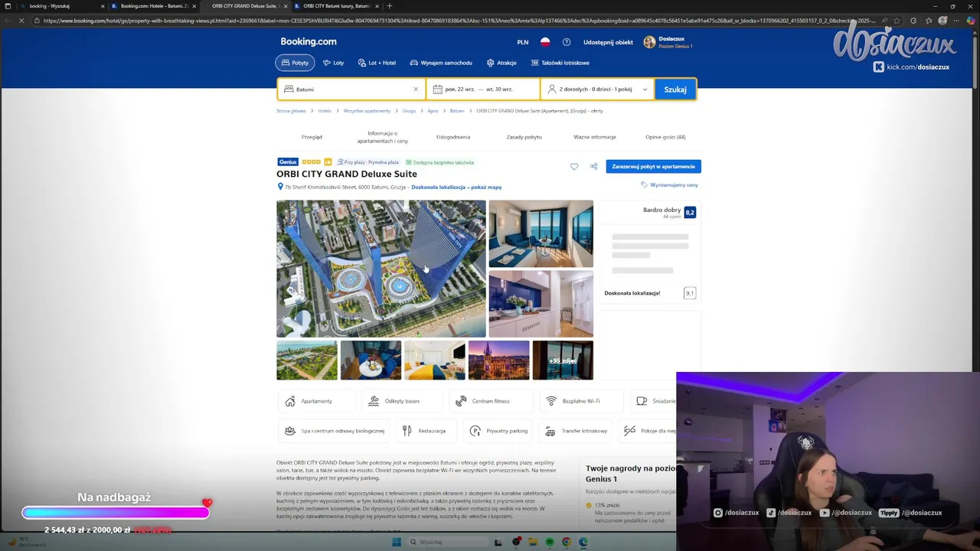Open the +95 zdjęć gallery thumbnail
980x551 pixels.
(563, 360)
